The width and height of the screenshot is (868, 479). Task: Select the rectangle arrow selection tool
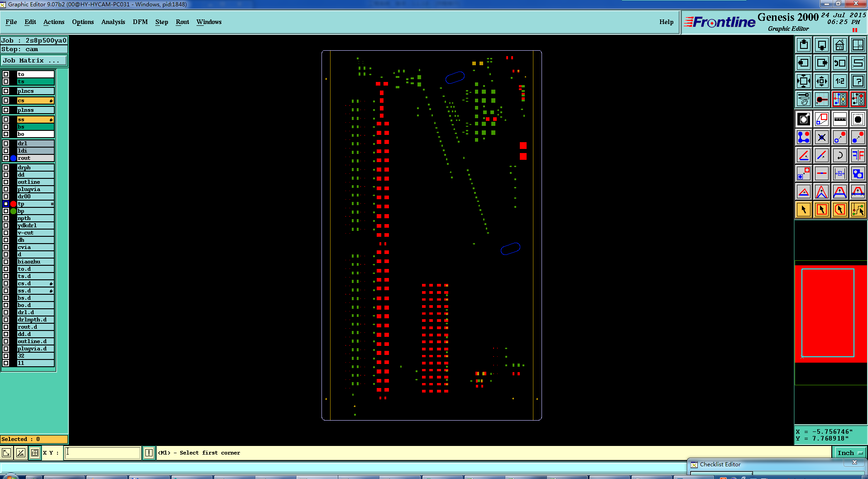pyautogui.click(x=822, y=210)
